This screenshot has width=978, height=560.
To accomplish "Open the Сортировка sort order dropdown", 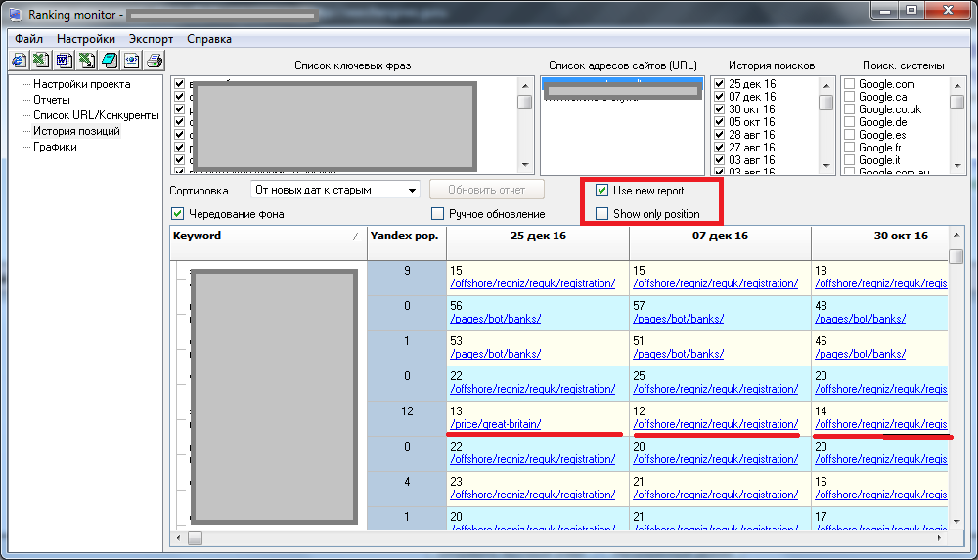I will [x=335, y=190].
